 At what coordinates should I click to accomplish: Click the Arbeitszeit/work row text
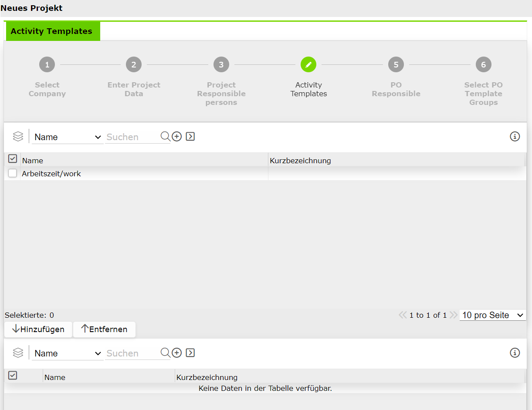point(51,174)
